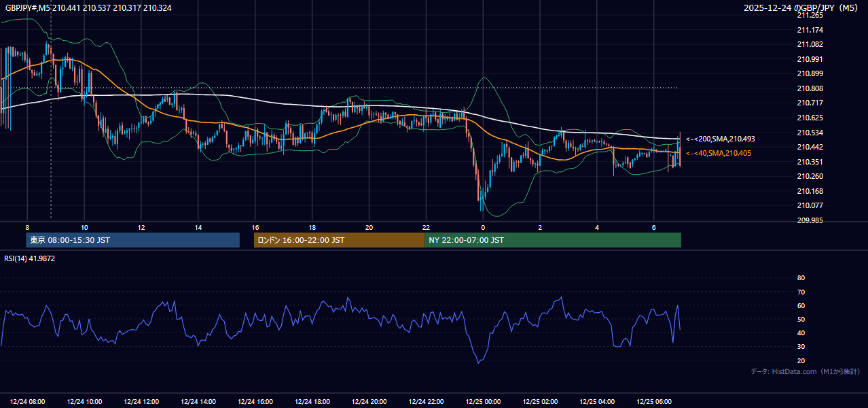Click hour tick '12' under the price chart
The height and width of the screenshot is (408, 868).
click(x=141, y=227)
